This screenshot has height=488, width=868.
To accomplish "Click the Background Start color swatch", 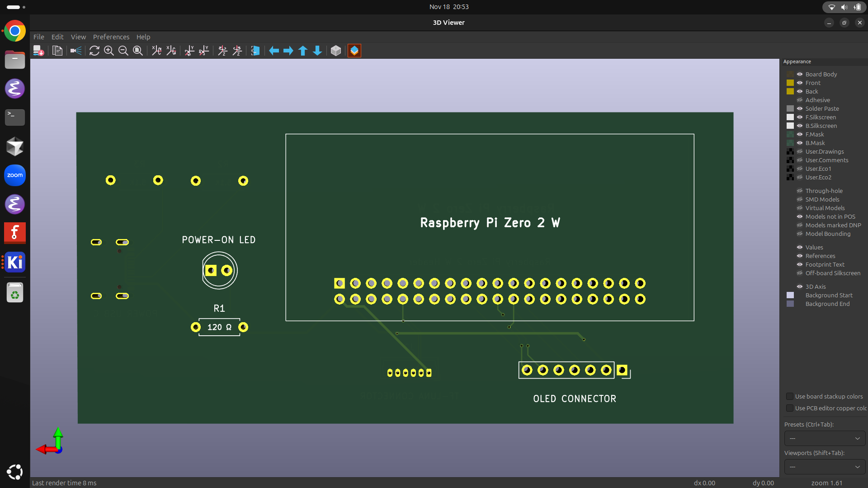I will [x=790, y=295].
